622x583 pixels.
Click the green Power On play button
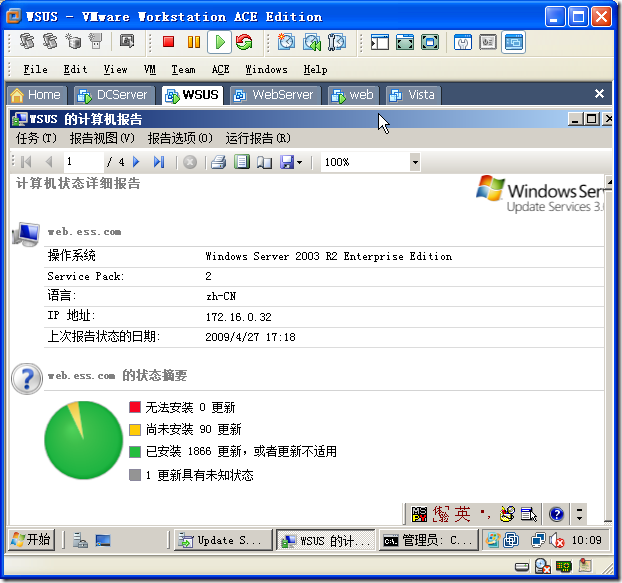219,42
